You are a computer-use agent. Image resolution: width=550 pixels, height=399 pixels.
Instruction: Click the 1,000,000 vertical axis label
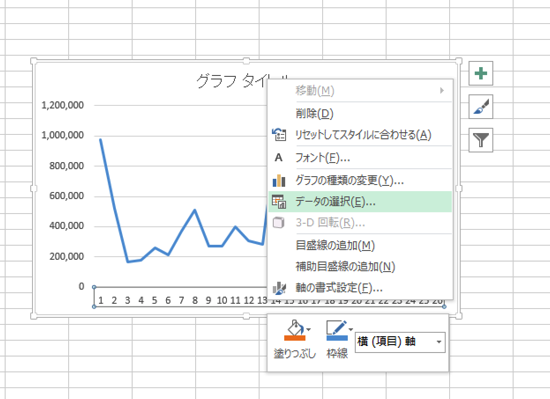click(63, 135)
